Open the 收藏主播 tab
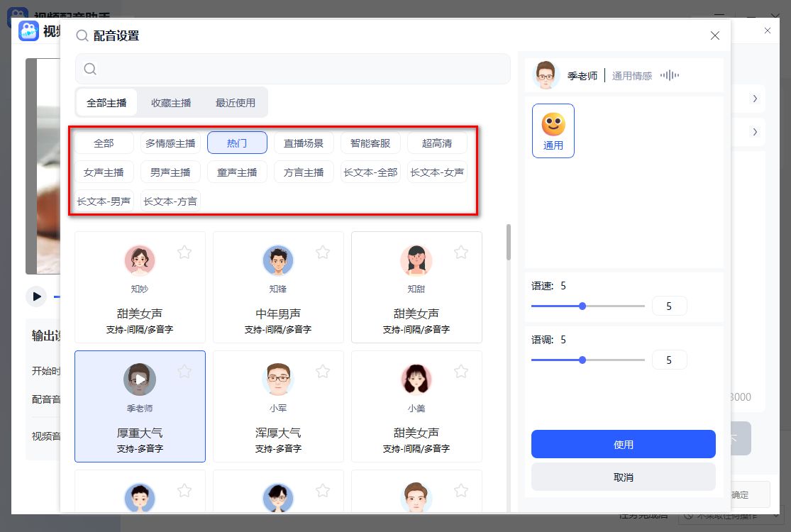This screenshot has height=532, width=791. (171, 103)
